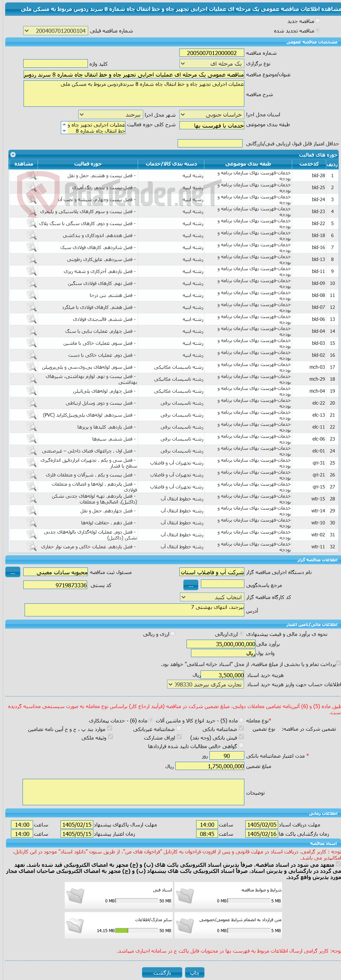Click the چاپ print button
The height and width of the screenshot is (980, 341).
coord(195,972)
